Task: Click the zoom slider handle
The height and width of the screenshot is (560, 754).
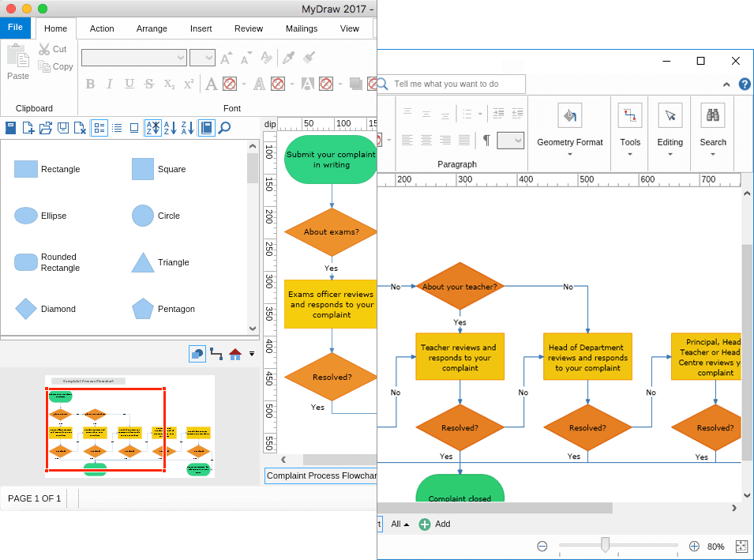Action: click(x=605, y=545)
